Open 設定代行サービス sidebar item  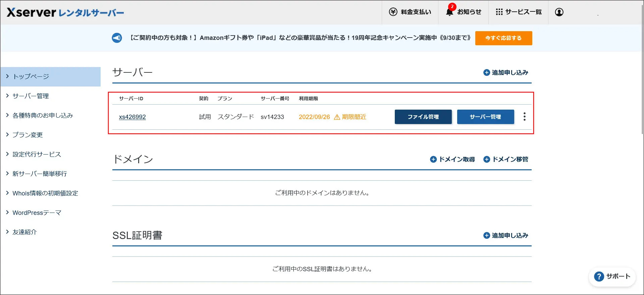[x=37, y=154]
